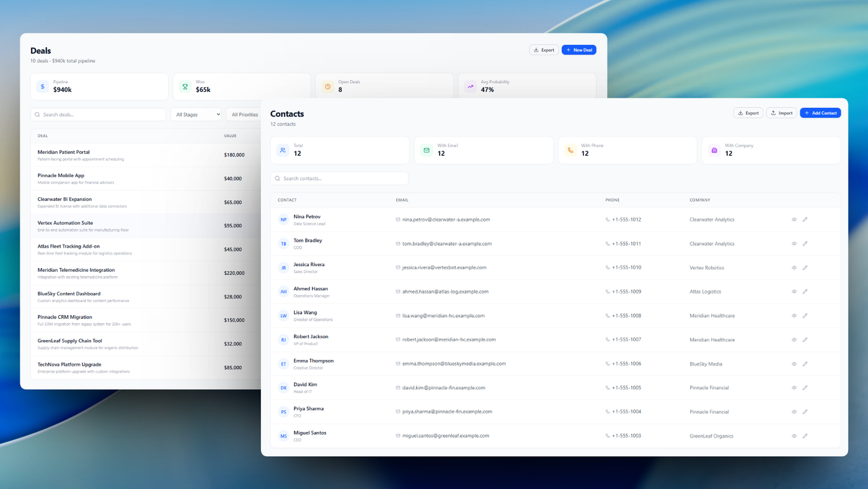The height and width of the screenshot is (489, 868).
Task: Click the Open Deals clock icon
Action: [x=327, y=86]
